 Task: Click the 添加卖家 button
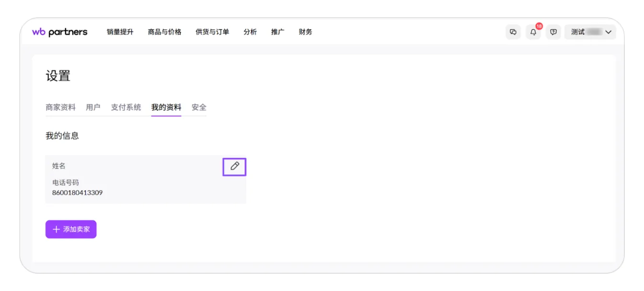tap(71, 229)
